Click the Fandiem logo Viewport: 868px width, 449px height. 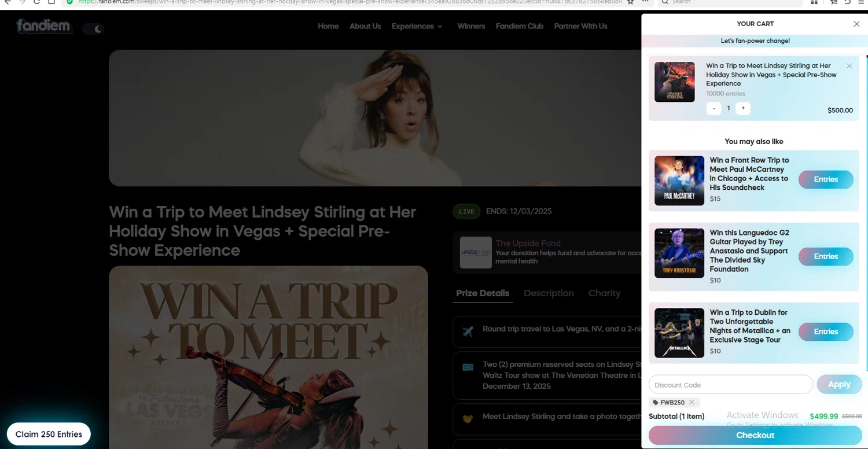(44, 26)
